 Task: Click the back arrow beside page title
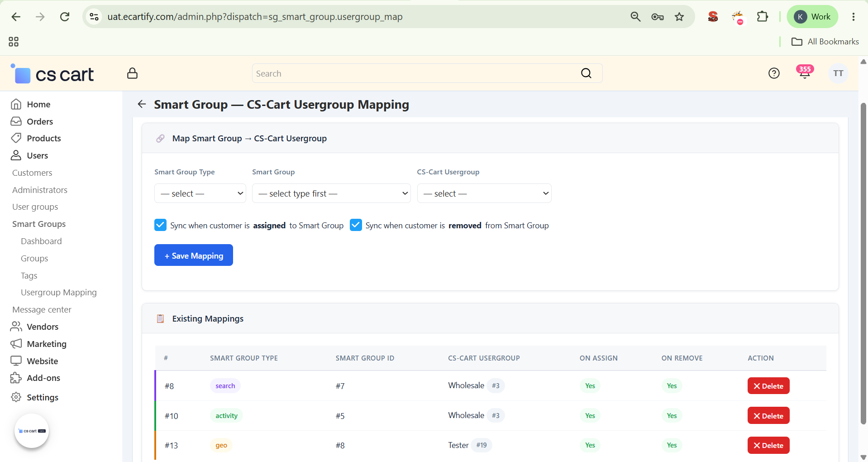(x=142, y=104)
